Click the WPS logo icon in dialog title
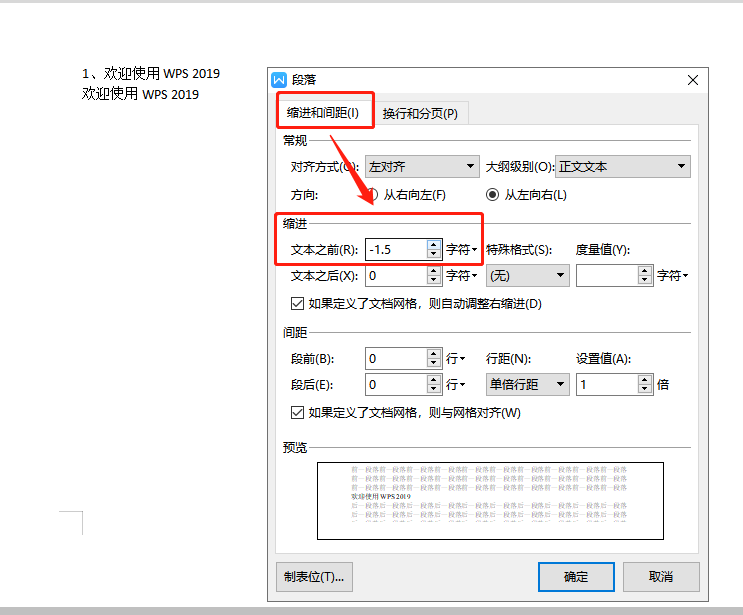743x615 pixels. (279, 80)
